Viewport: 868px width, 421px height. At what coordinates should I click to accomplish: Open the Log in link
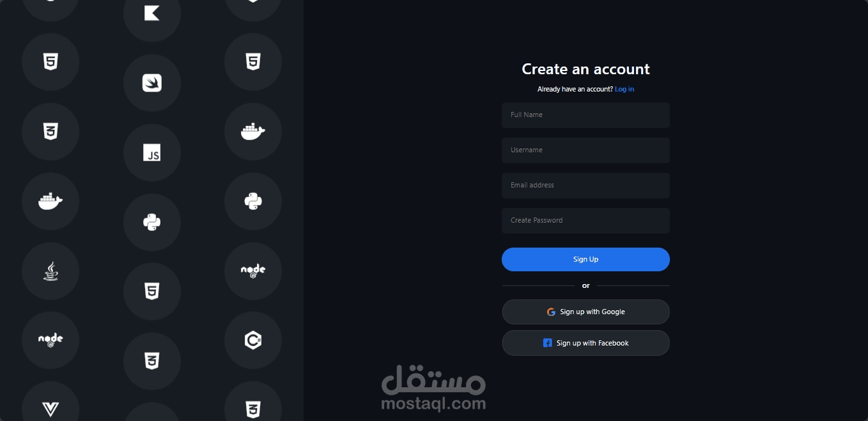[624, 90]
